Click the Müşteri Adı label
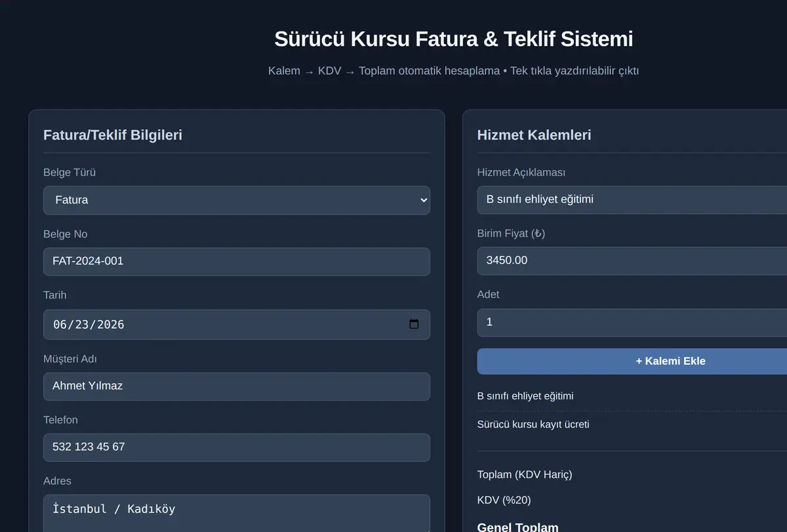Image resolution: width=787 pixels, height=532 pixels. [70, 359]
